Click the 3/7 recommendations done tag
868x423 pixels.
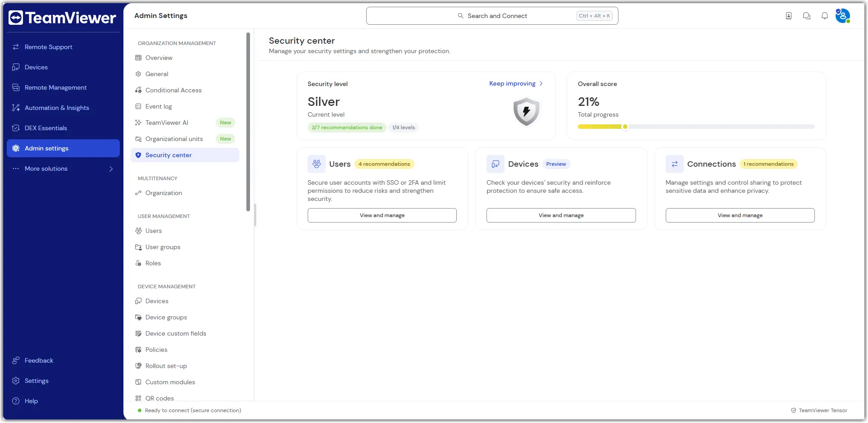coord(347,127)
